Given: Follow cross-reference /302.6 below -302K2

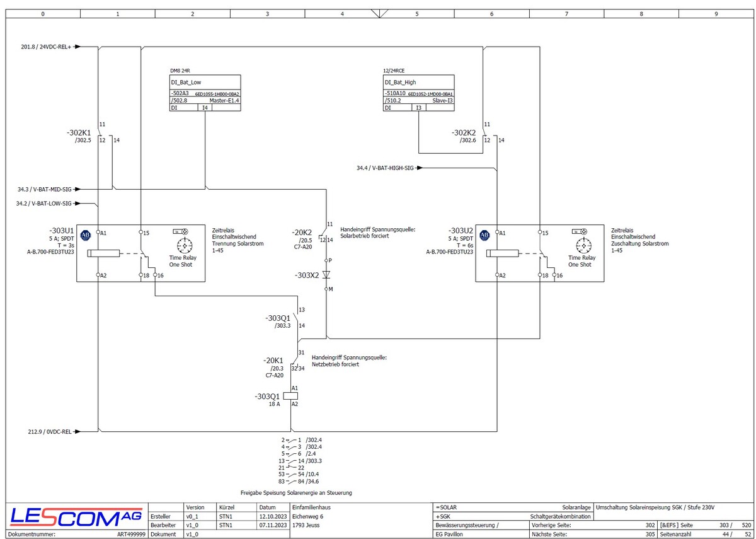Looking at the screenshot, I should click(467, 141).
